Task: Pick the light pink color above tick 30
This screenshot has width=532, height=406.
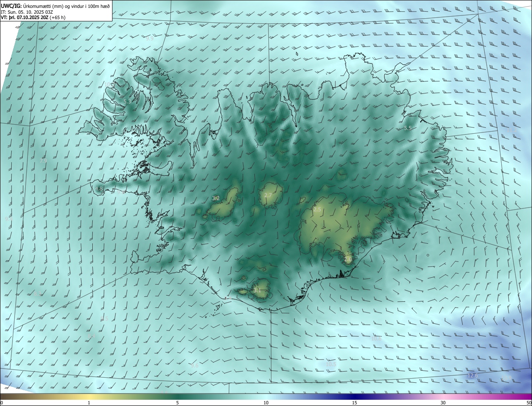Action: (443, 396)
